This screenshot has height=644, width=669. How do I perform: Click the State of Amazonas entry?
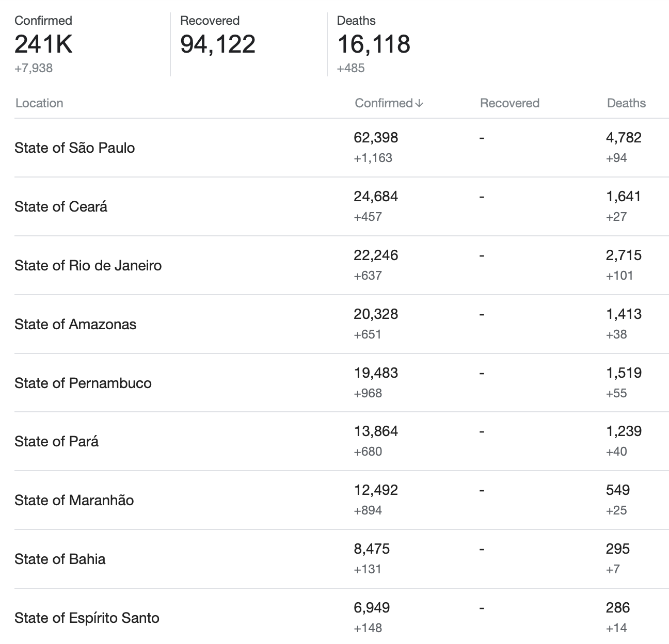[x=75, y=325]
